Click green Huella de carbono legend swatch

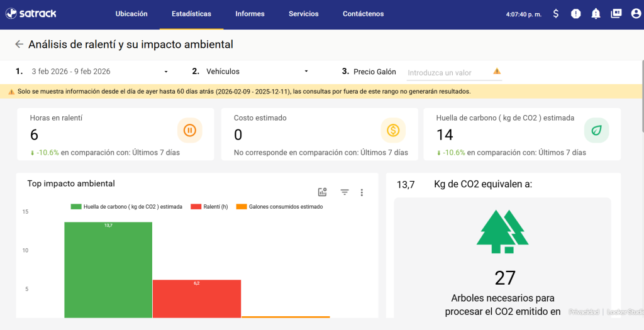click(76, 207)
